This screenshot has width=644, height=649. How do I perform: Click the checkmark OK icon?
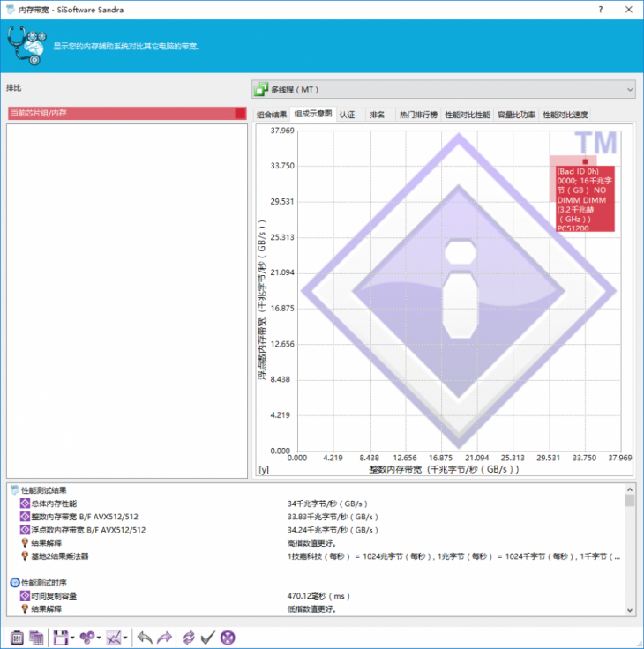(208, 637)
